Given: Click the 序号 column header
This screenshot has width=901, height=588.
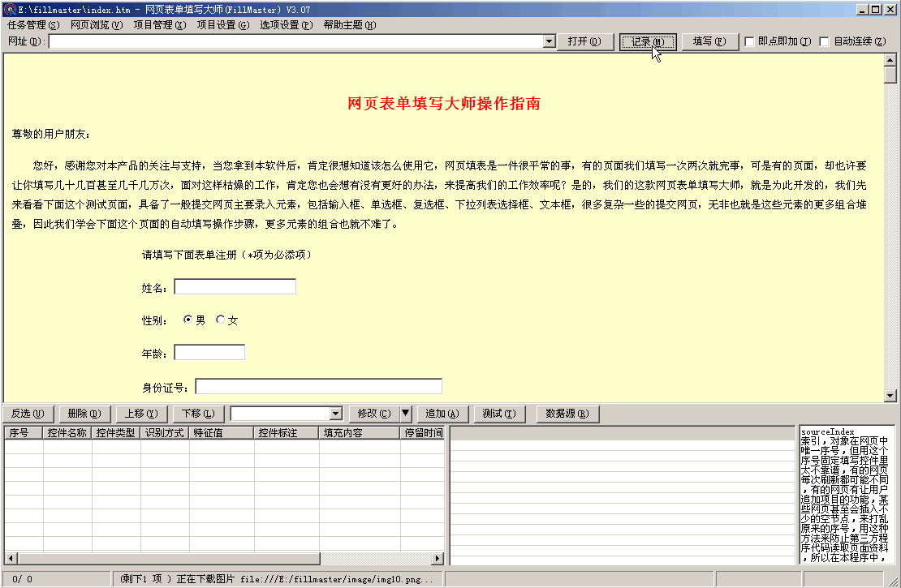Looking at the screenshot, I should click(24, 432).
